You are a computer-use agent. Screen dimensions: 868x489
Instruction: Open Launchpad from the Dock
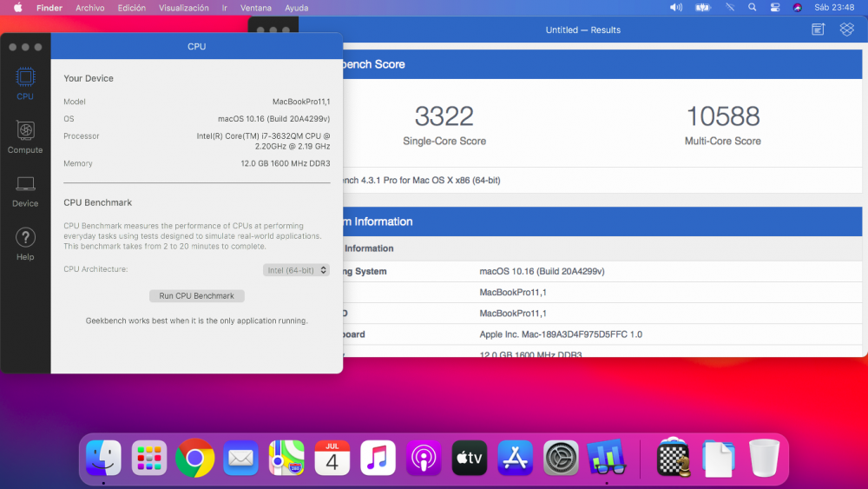(149, 458)
